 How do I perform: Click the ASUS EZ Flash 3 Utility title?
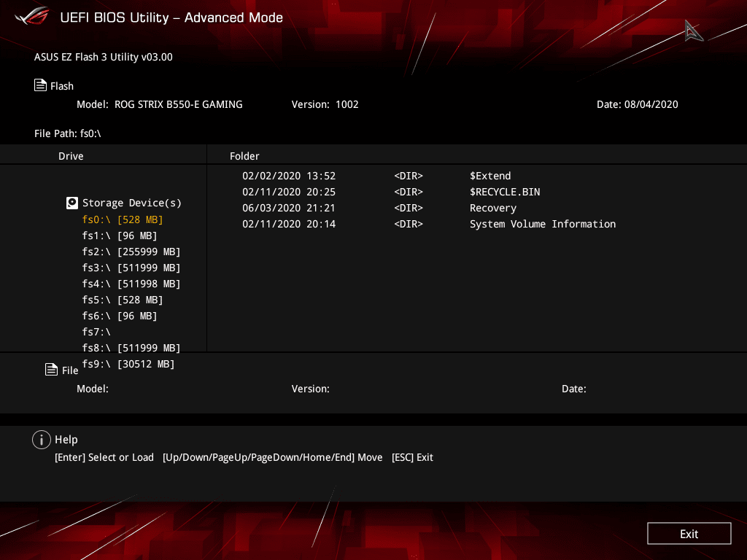(104, 57)
